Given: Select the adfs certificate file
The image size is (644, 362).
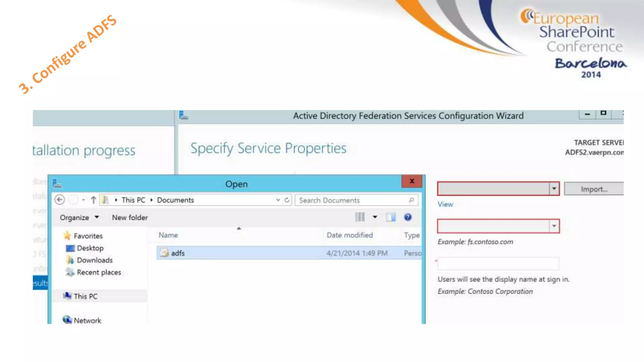Looking at the screenshot, I should click(178, 253).
